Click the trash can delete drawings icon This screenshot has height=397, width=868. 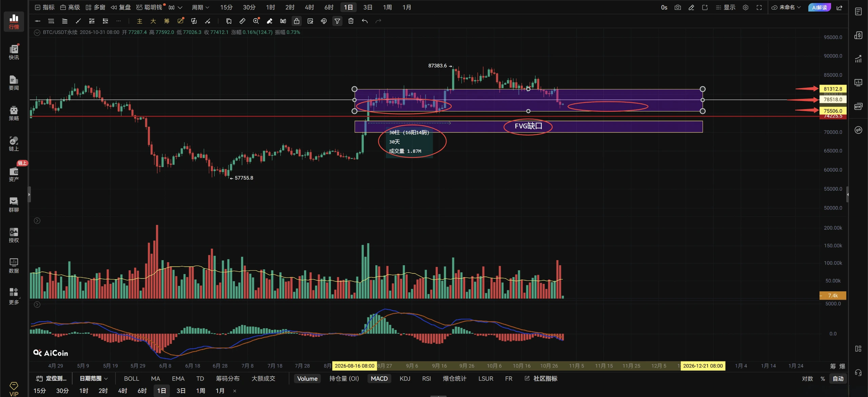click(351, 21)
